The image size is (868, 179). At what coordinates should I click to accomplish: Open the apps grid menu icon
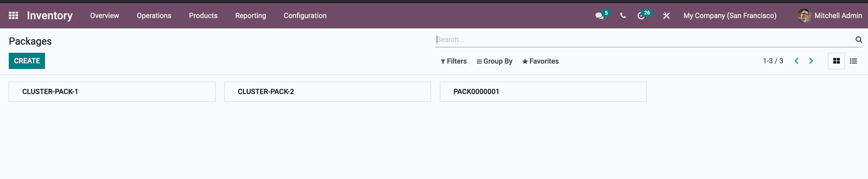pos(14,15)
